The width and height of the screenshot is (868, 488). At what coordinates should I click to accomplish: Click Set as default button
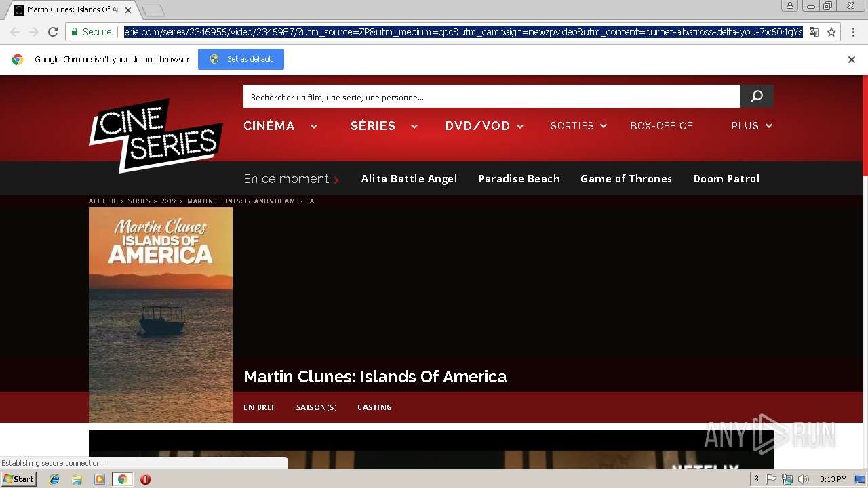pyautogui.click(x=241, y=59)
